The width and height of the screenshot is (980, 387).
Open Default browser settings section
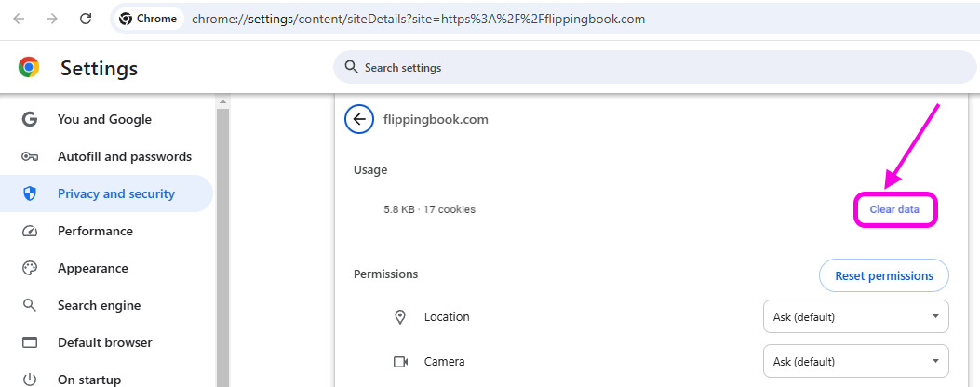(x=104, y=342)
